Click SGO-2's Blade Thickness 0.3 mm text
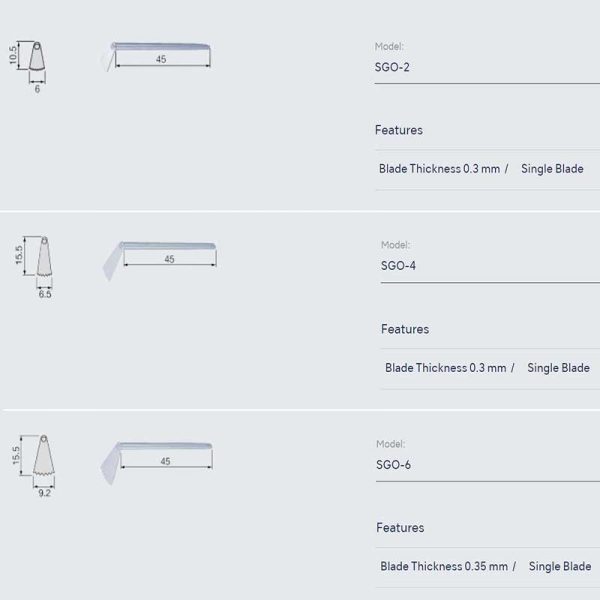Viewport: 600px width, 600px height. (x=439, y=169)
